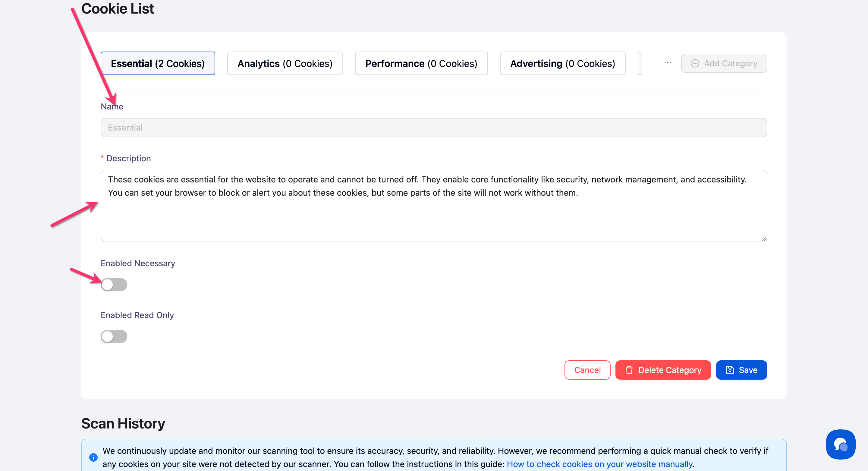Open the manual cookie check guide link
Viewport: 868px width, 471px height.
click(599, 464)
